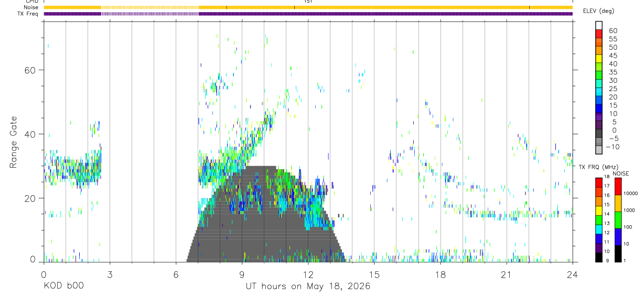Click the '15' tick on the UT hours axis
Image resolution: width=644 pixels, height=297 pixels.
pos(374,274)
